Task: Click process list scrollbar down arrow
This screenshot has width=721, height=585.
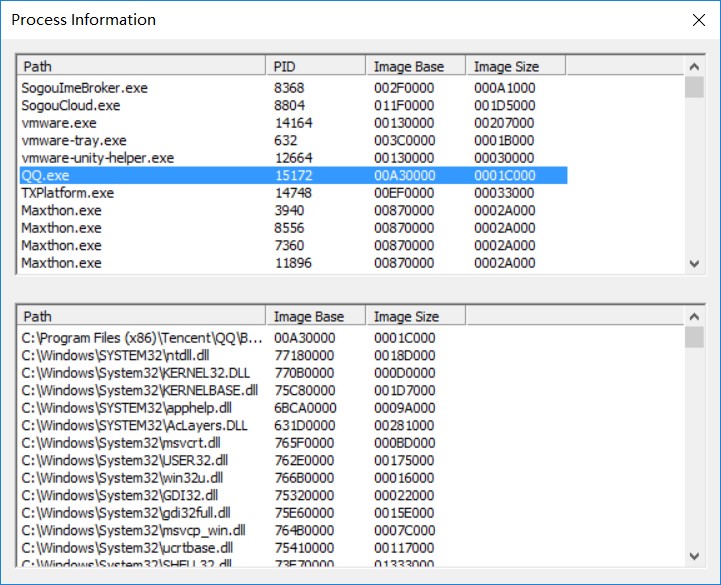Action: click(x=694, y=264)
